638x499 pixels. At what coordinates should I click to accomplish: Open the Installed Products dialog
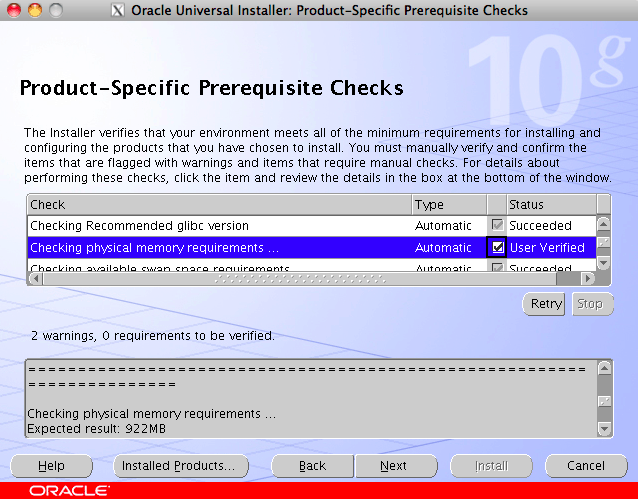click(x=178, y=466)
